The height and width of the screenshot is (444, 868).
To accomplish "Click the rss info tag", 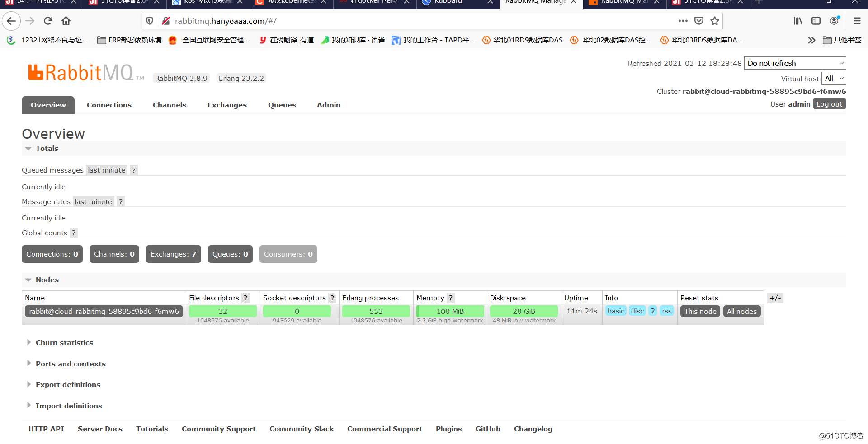I will click(667, 311).
